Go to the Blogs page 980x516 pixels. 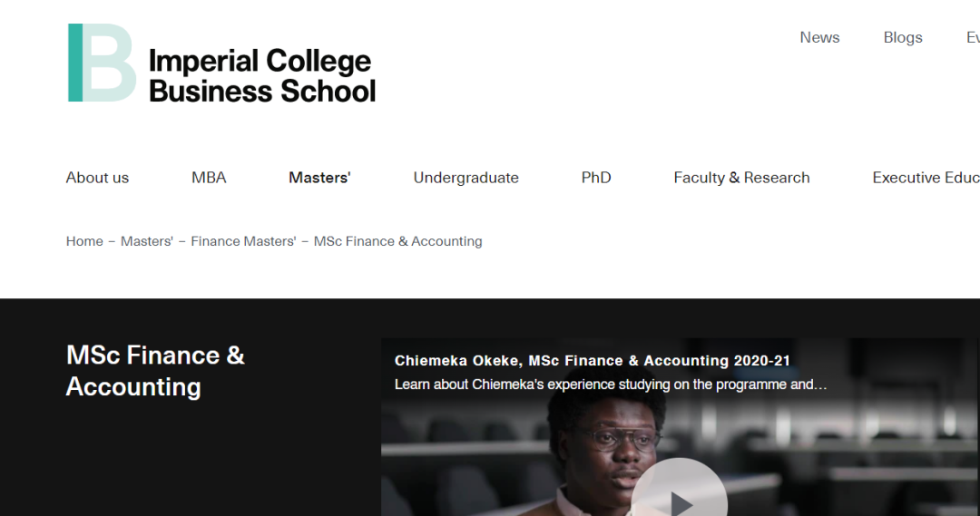(x=903, y=37)
